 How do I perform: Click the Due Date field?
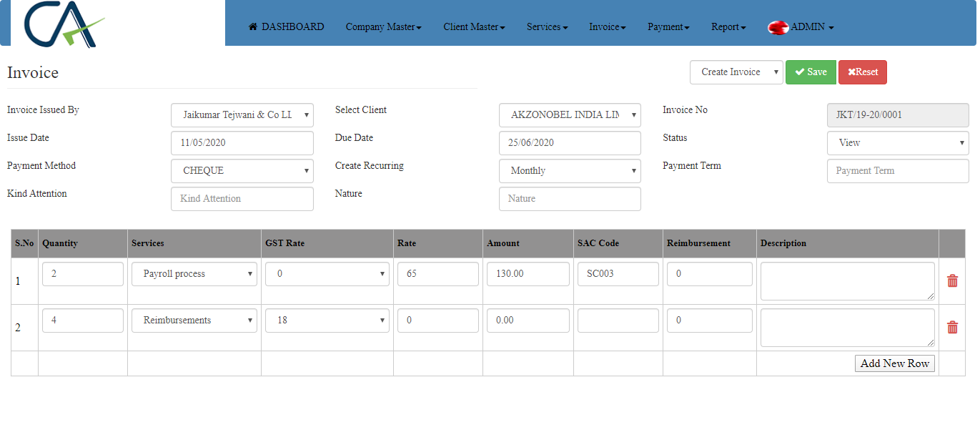coord(570,143)
